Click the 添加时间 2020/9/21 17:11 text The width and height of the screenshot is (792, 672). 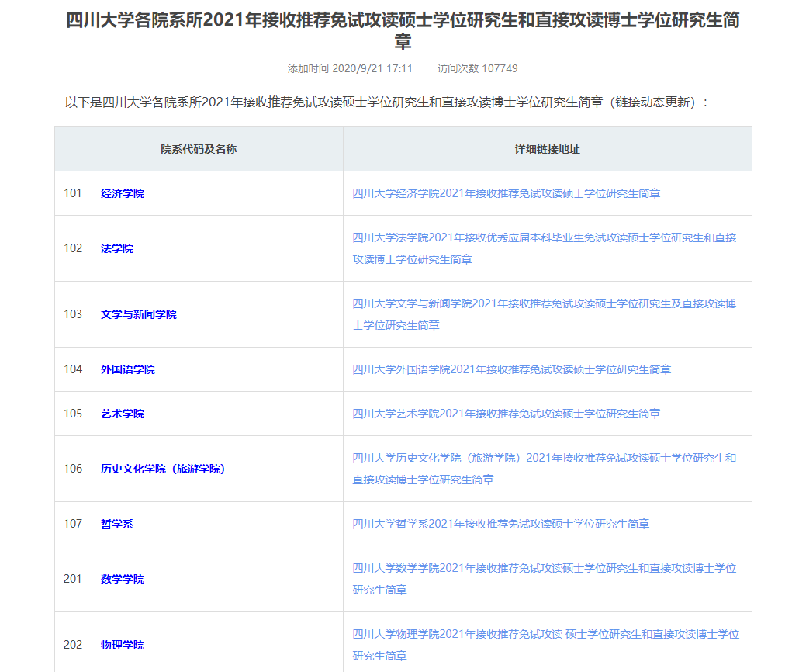point(350,68)
